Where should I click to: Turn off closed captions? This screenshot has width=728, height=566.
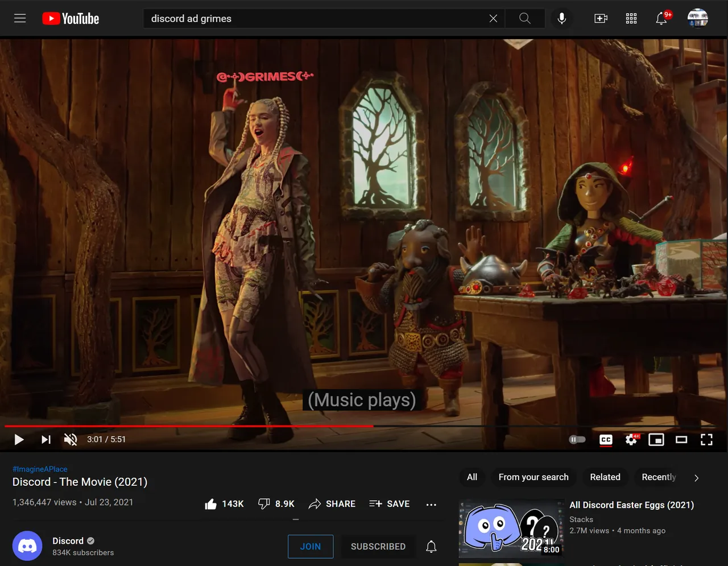[606, 440]
